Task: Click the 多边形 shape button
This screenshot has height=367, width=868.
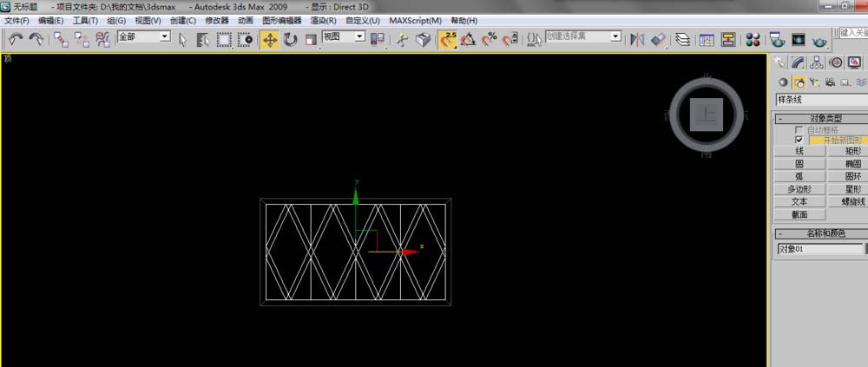Action: [799, 189]
